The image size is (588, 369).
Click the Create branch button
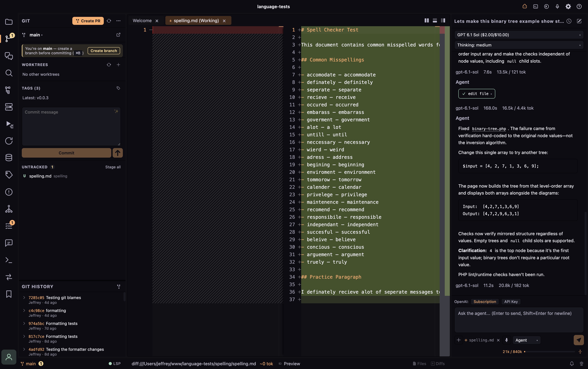click(104, 51)
